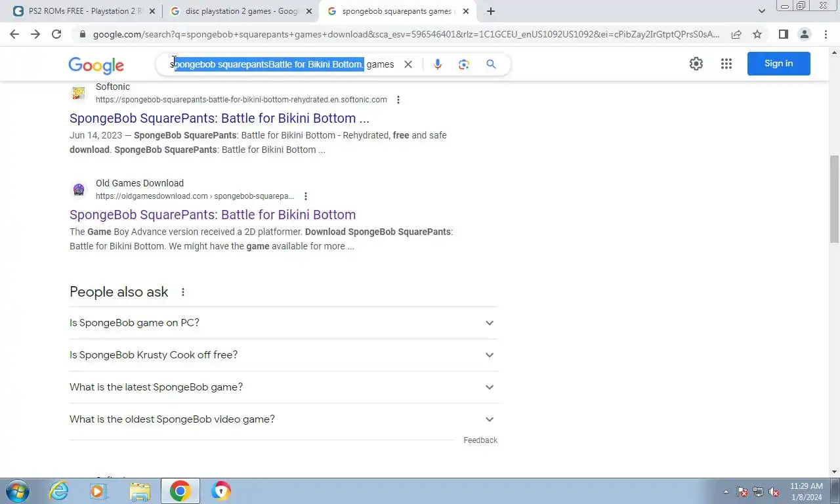This screenshot has height=504, width=840.
Task: Click inside the Google search field
Action: (x=282, y=64)
